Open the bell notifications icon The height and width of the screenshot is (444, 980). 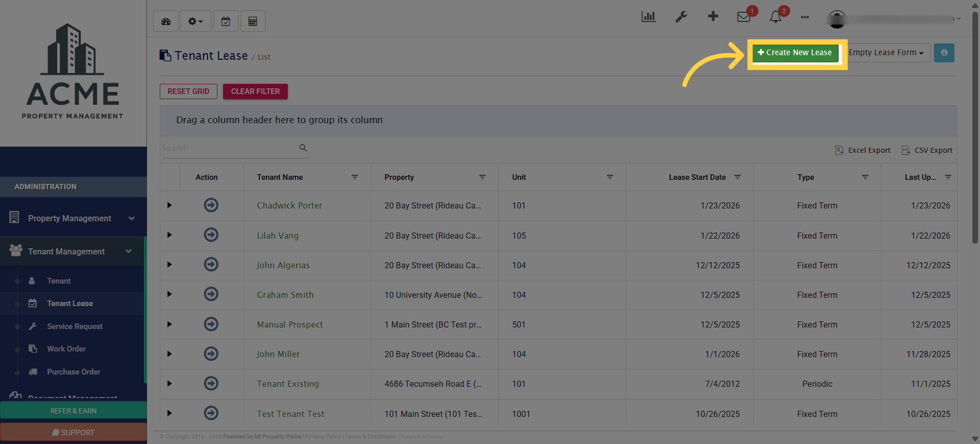point(775,17)
